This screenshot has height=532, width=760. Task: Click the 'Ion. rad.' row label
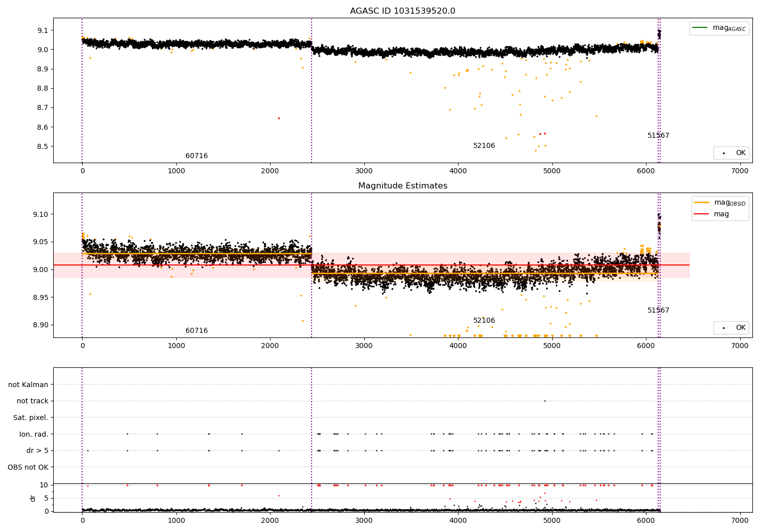34,434
